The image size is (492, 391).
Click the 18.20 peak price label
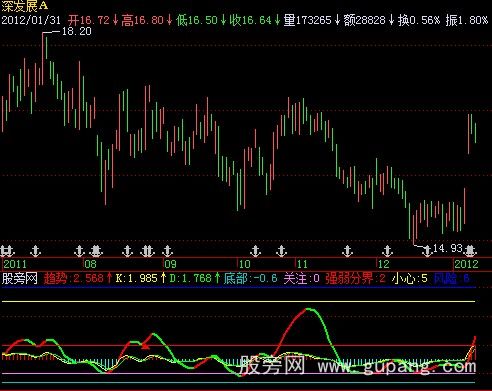[77, 31]
